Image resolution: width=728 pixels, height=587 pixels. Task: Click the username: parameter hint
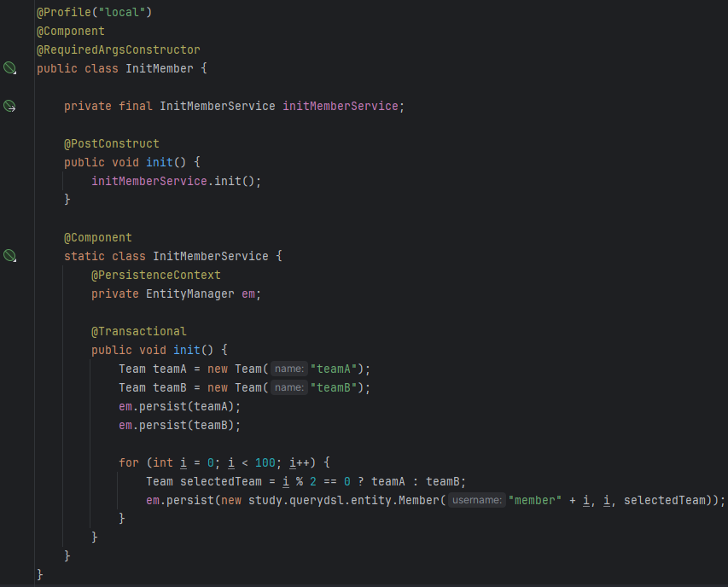tap(477, 500)
